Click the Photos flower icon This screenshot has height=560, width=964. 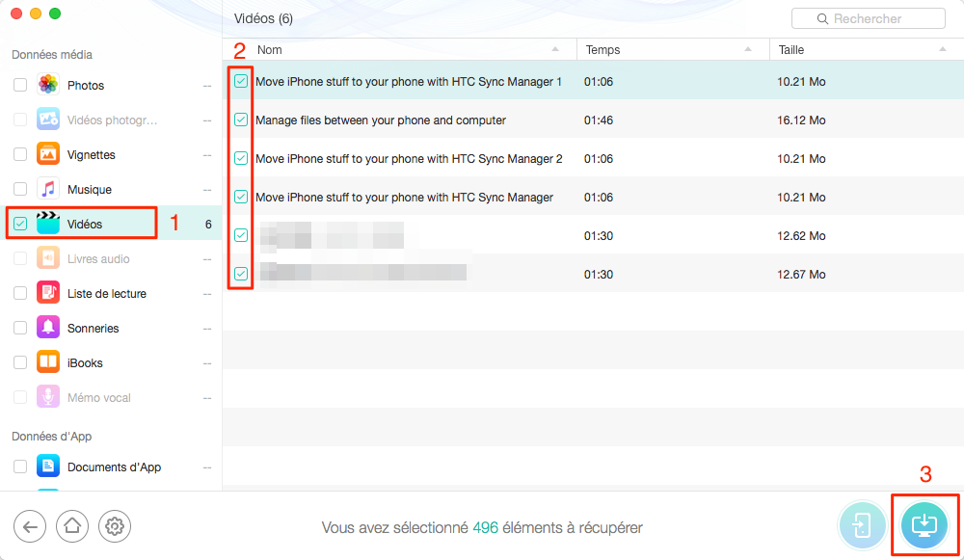point(48,84)
